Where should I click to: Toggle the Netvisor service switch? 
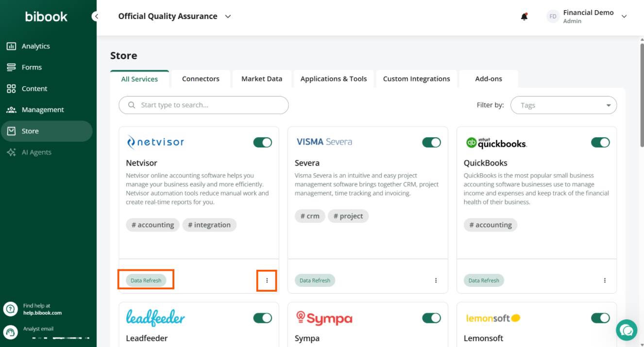tap(263, 142)
